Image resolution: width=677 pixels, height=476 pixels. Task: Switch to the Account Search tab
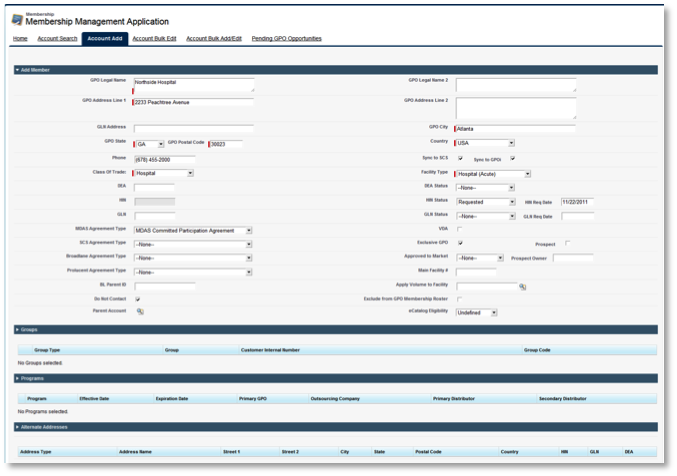click(55, 38)
